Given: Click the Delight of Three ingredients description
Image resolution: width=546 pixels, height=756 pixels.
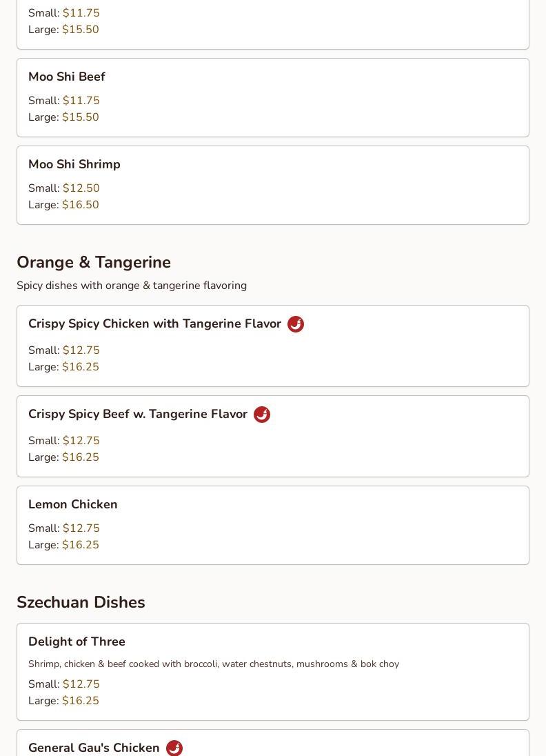Looking at the screenshot, I should (x=214, y=664).
